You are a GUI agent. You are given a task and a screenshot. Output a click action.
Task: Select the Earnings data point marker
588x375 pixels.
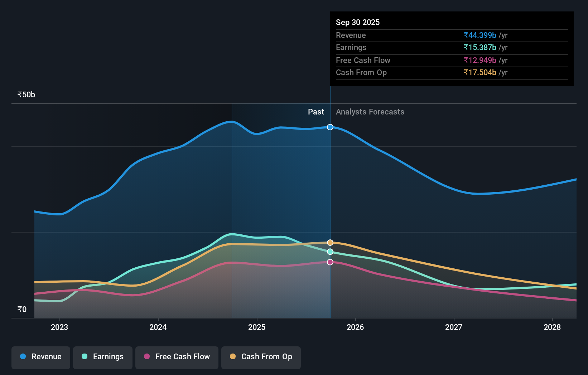330,252
